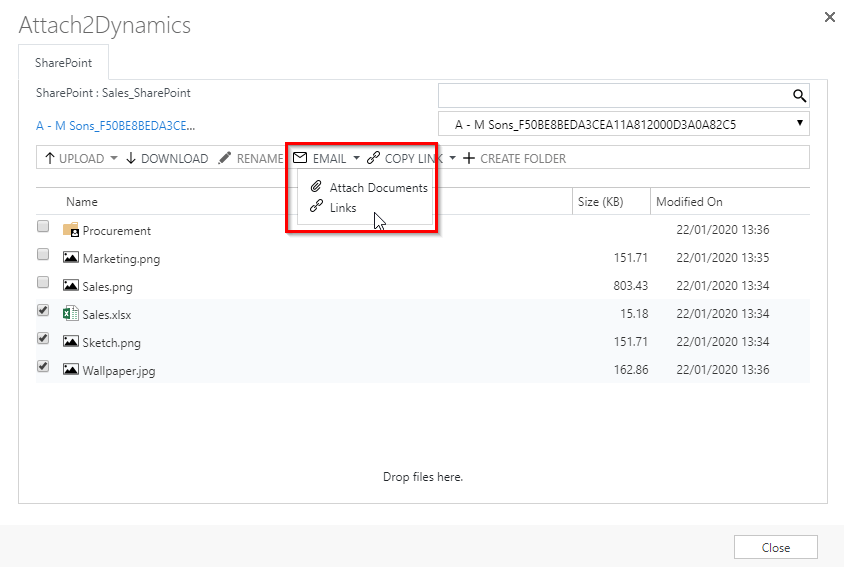Close the Attach2Dynamics dialog with the X
The height and width of the screenshot is (567, 844).
tap(829, 17)
